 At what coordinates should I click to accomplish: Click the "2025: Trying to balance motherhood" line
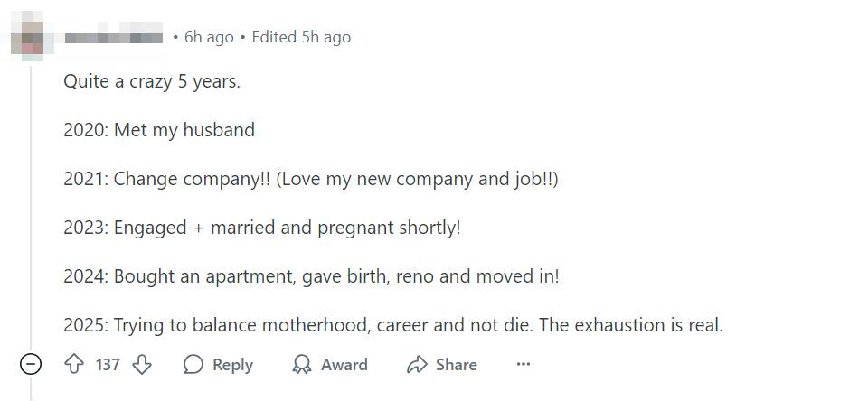[x=392, y=325]
